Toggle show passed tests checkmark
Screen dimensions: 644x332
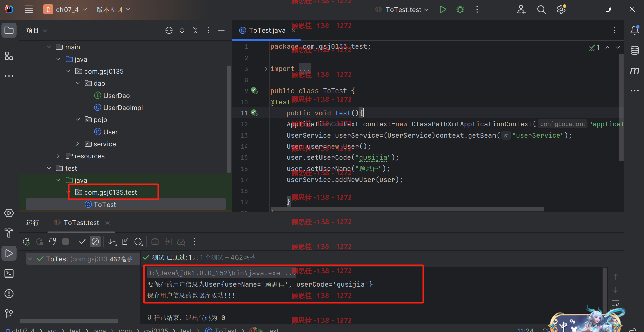pos(82,242)
